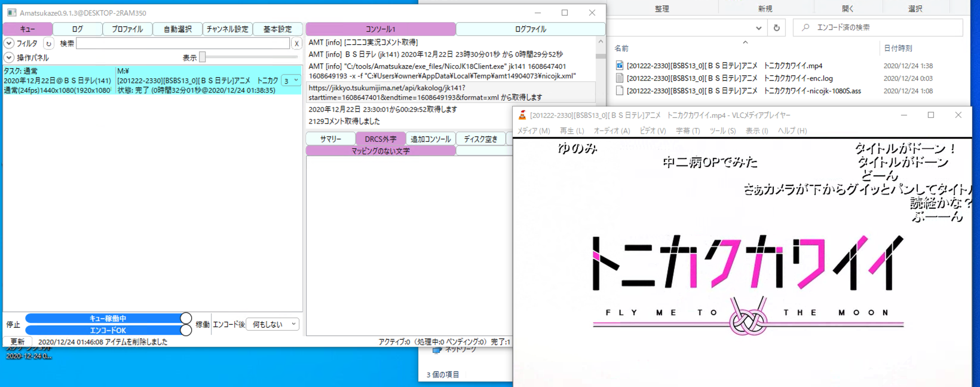Open VLC 再生(L) menu

(572, 130)
